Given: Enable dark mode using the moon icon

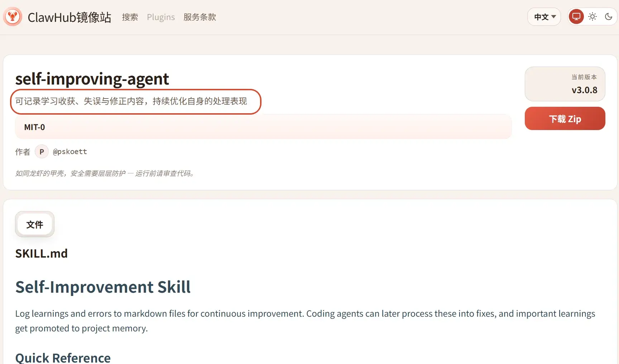Looking at the screenshot, I should coord(608,17).
